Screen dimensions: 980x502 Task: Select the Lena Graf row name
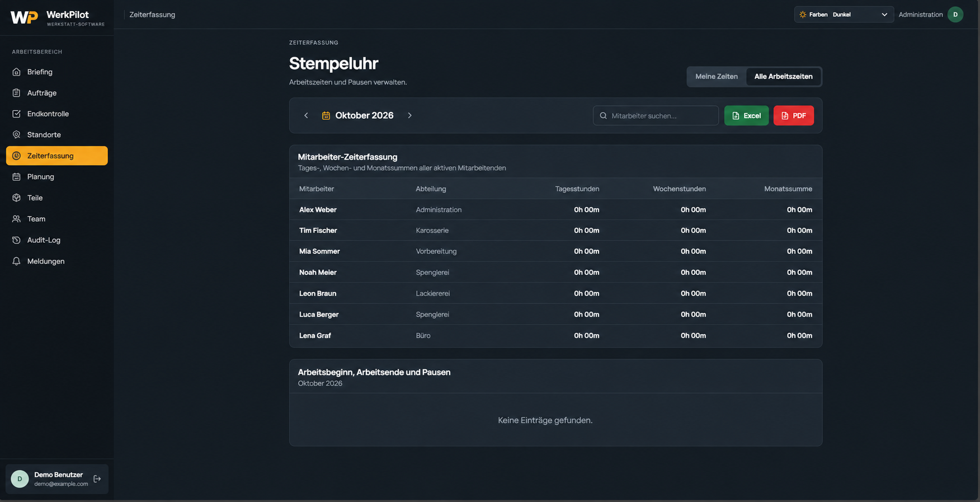pyautogui.click(x=315, y=336)
